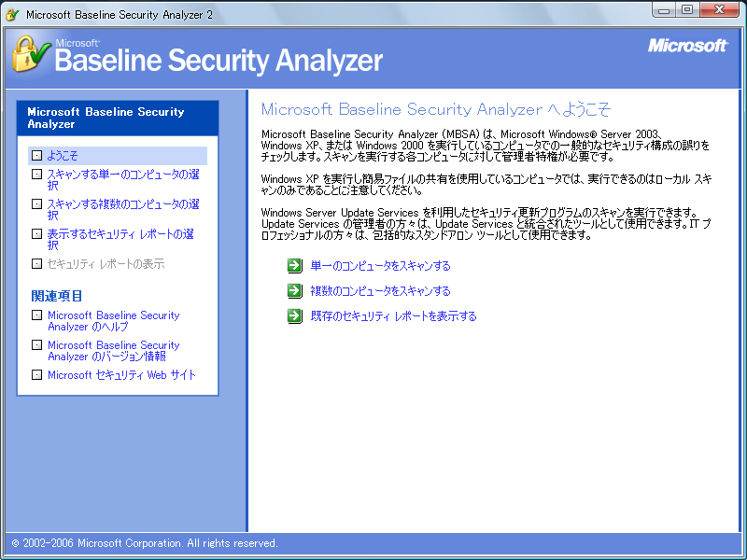
Task: Click the Microsoft Baseline Security Analyzer へようこそ heading
Action: pos(435,109)
